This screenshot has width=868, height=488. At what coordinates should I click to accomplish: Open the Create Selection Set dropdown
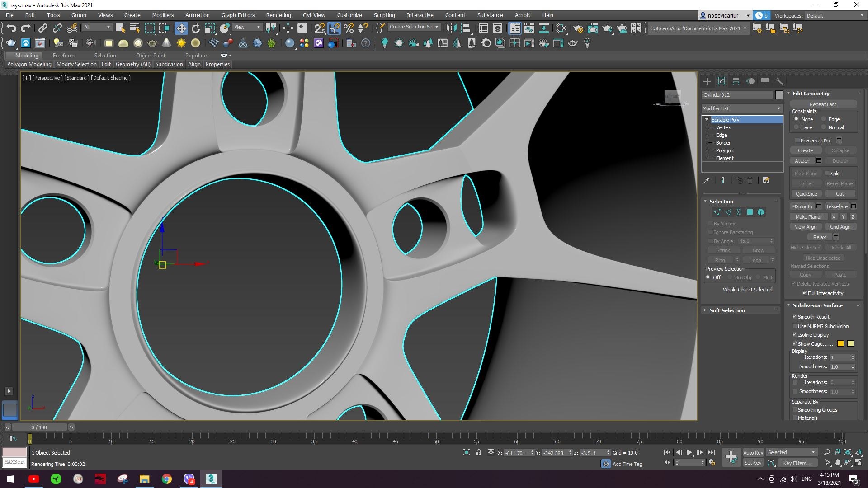click(414, 27)
